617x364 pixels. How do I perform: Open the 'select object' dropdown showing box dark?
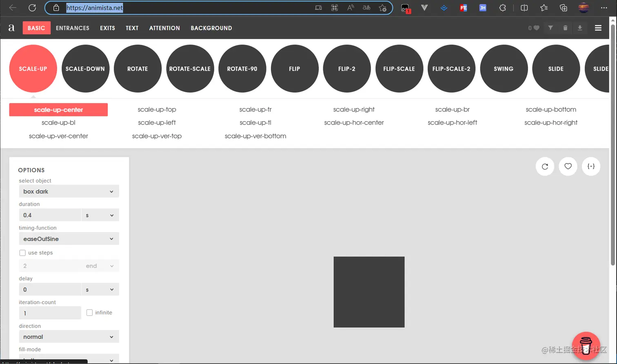coord(69,191)
